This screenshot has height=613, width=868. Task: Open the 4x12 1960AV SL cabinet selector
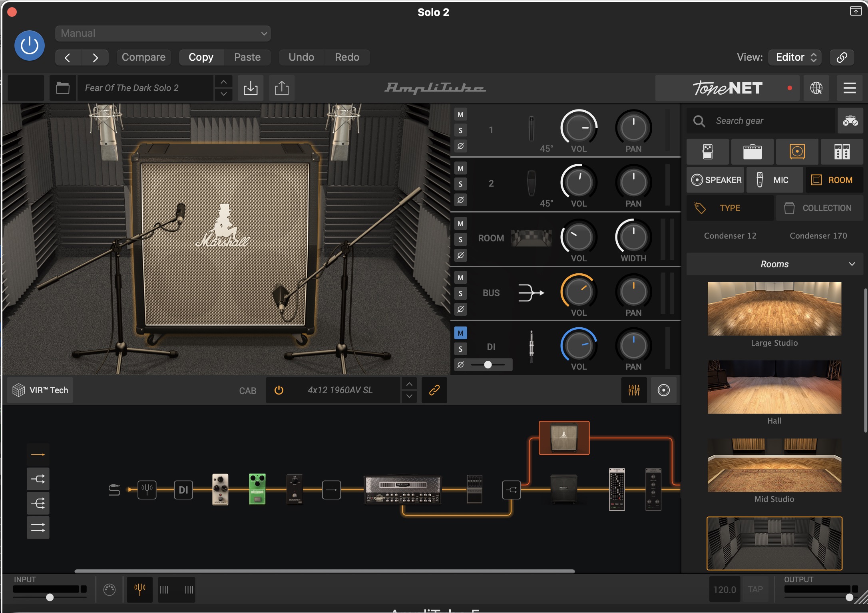coord(340,390)
